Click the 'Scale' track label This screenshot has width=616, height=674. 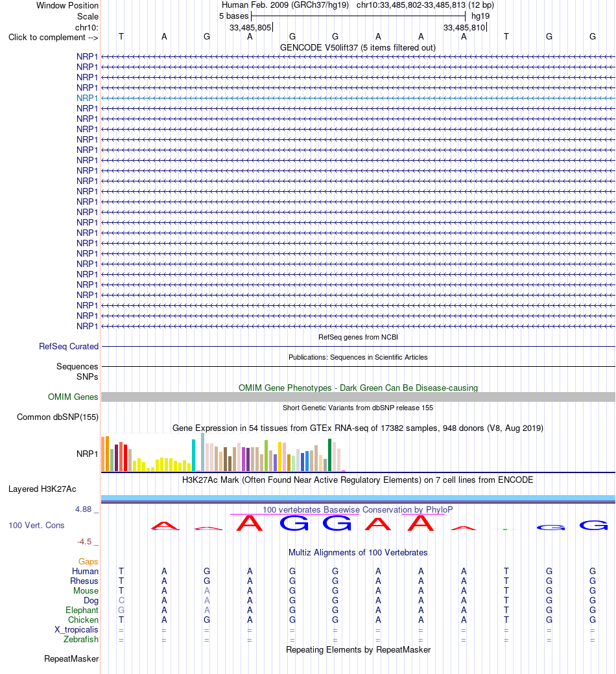click(x=88, y=16)
